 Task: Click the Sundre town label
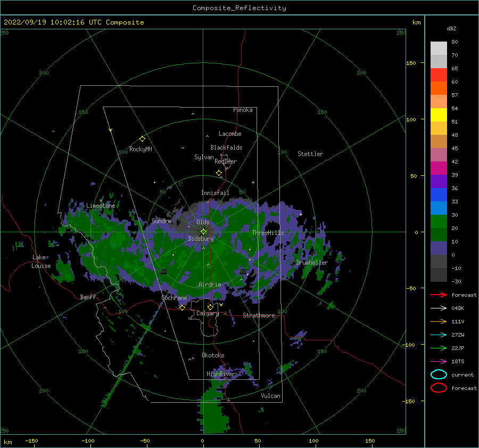[x=161, y=221]
